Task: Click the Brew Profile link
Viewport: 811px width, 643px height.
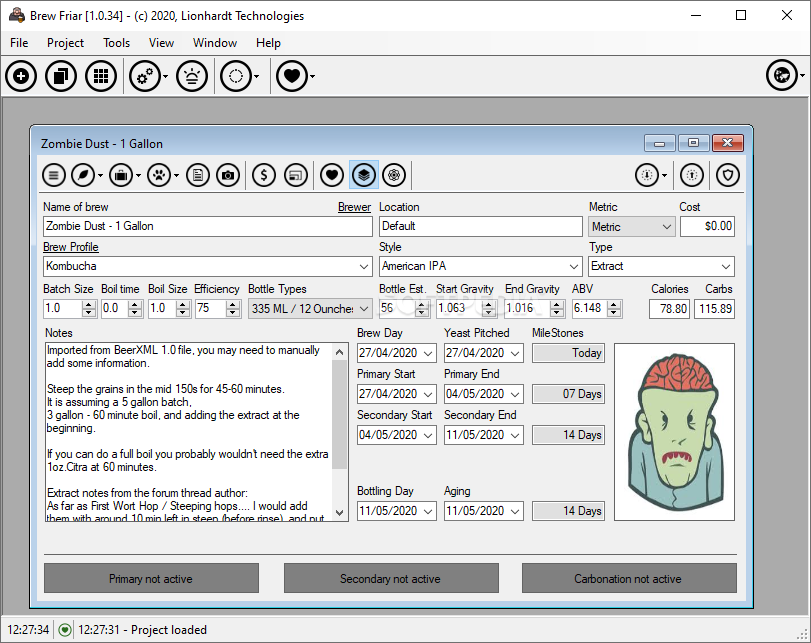Action: point(70,247)
